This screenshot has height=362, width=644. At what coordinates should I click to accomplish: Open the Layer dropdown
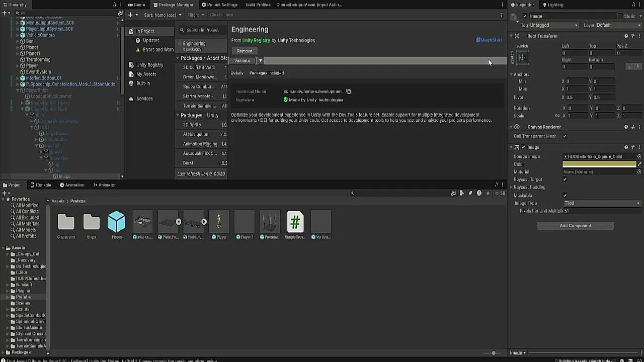618,25
